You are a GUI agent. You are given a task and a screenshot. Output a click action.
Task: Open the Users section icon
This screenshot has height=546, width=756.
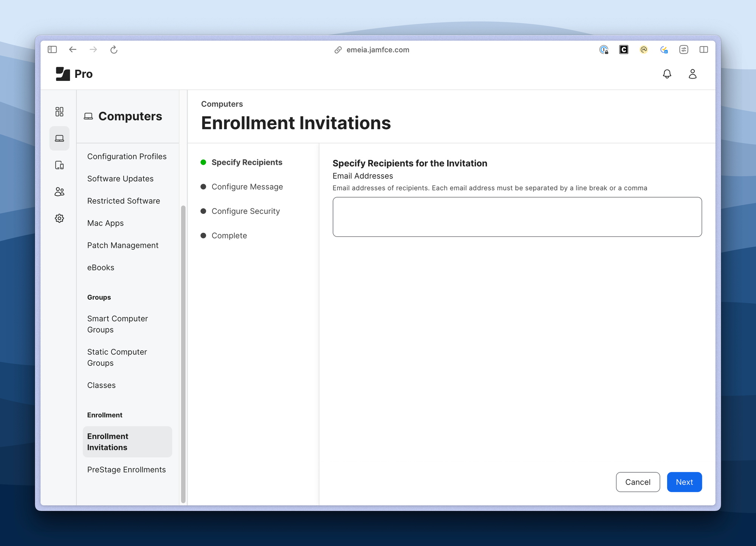coord(59,192)
